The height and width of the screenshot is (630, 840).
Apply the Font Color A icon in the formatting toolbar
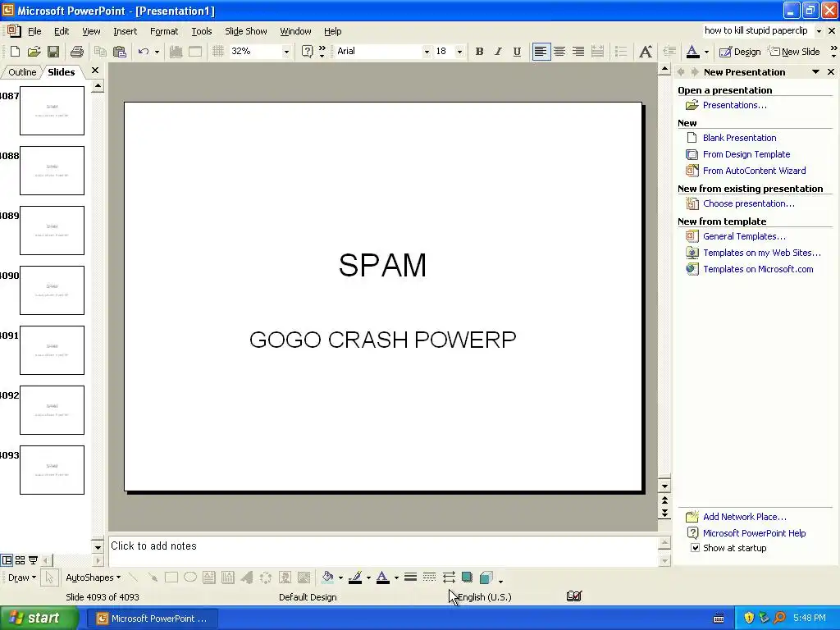tap(692, 52)
